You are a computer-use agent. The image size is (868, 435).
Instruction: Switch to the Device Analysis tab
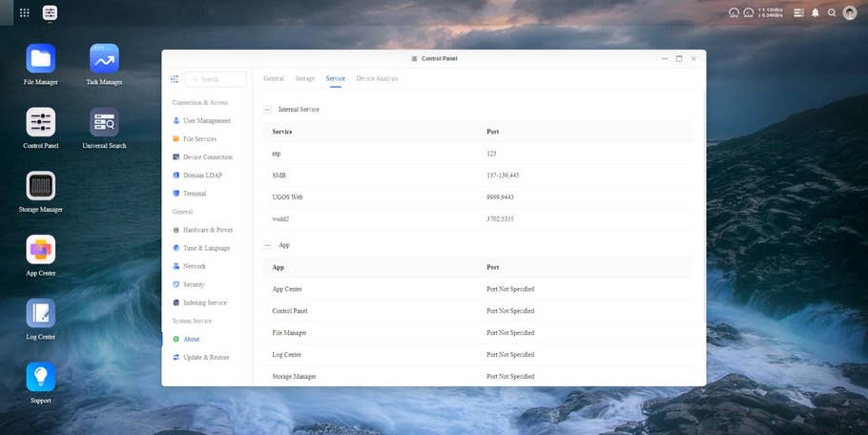click(377, 78)
